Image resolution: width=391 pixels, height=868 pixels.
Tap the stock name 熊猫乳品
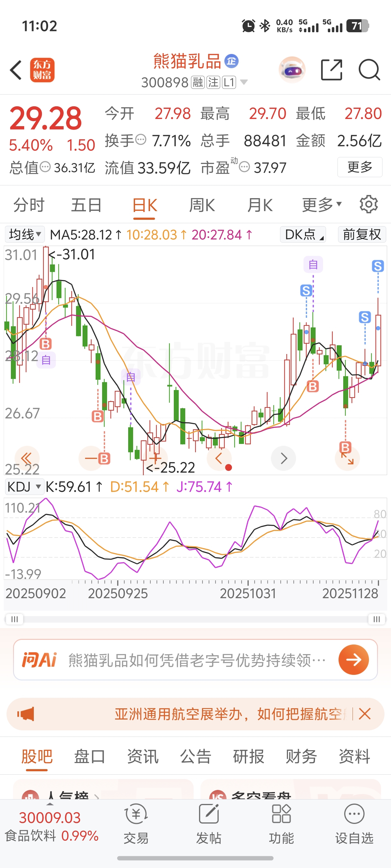click(x=187, y=61)
